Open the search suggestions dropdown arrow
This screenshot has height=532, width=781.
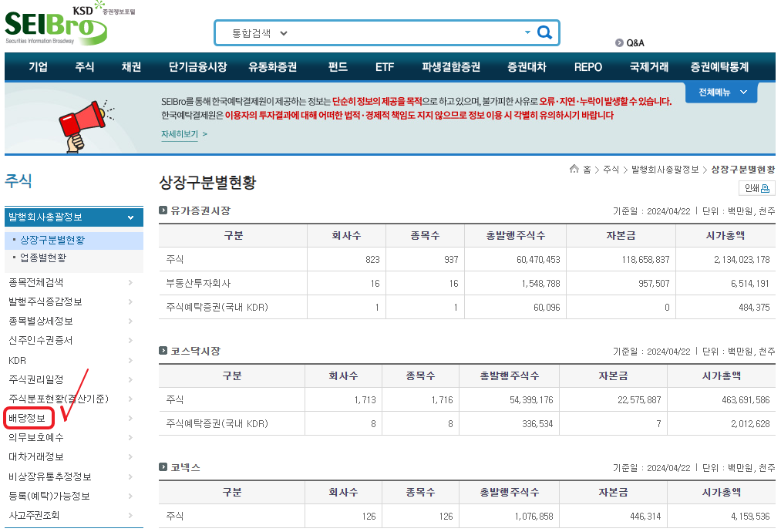coord(527,33)
